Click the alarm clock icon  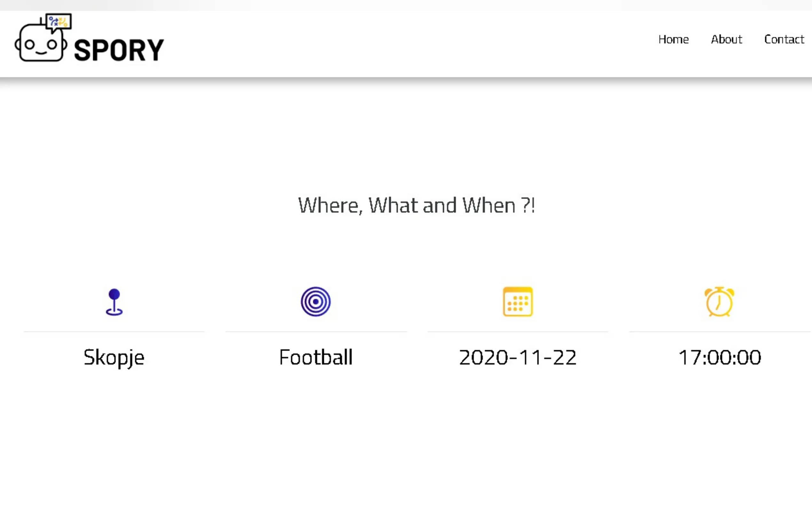719,302
